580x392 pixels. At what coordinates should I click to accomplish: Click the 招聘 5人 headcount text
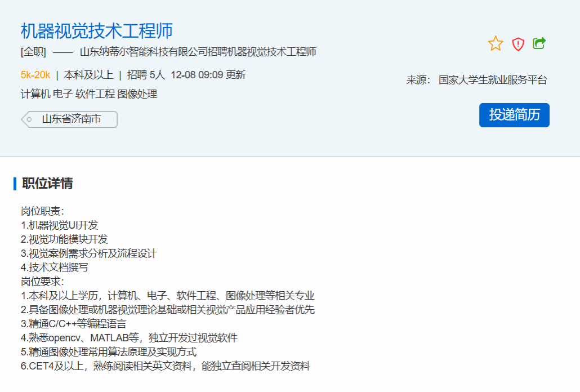point(146,75)
